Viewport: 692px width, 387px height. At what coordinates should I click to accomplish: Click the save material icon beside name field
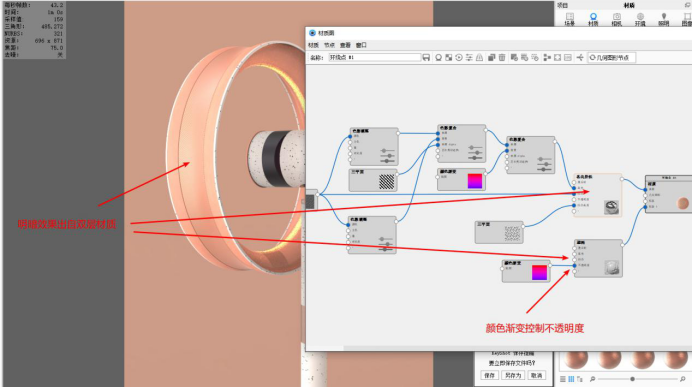click(426, 57)
